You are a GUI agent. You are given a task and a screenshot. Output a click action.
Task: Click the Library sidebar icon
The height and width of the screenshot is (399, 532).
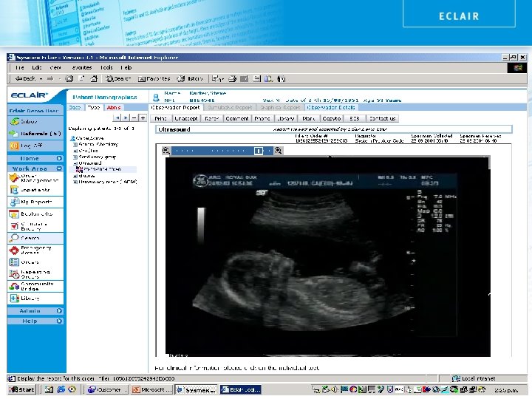(14, 299)
